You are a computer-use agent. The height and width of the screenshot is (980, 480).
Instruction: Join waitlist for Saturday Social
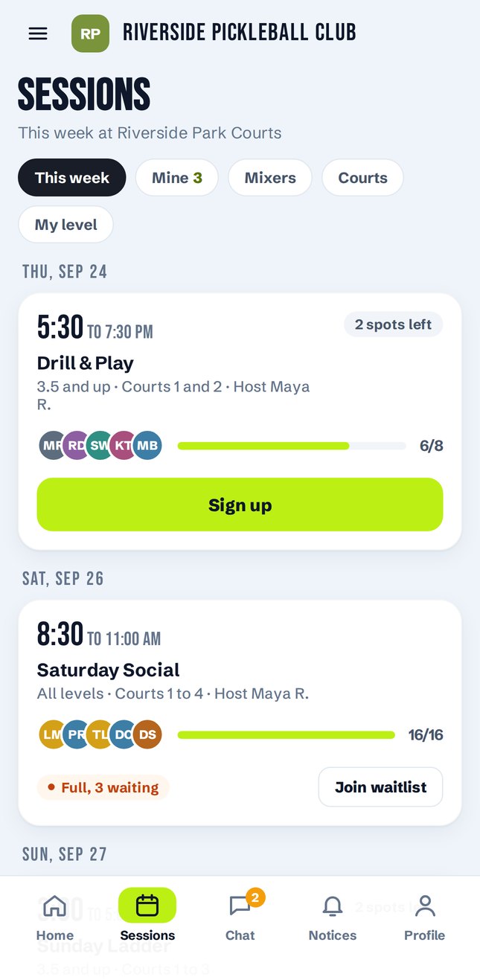pyautogui.click(x=380, y=787)
